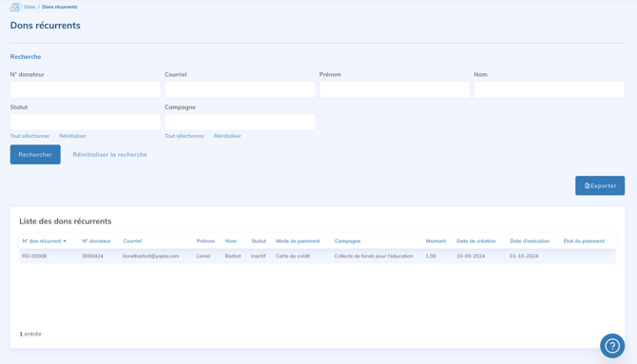Screen dimensions: 637x364
Task: Focus the Nom search field
Action: point(550,89)
